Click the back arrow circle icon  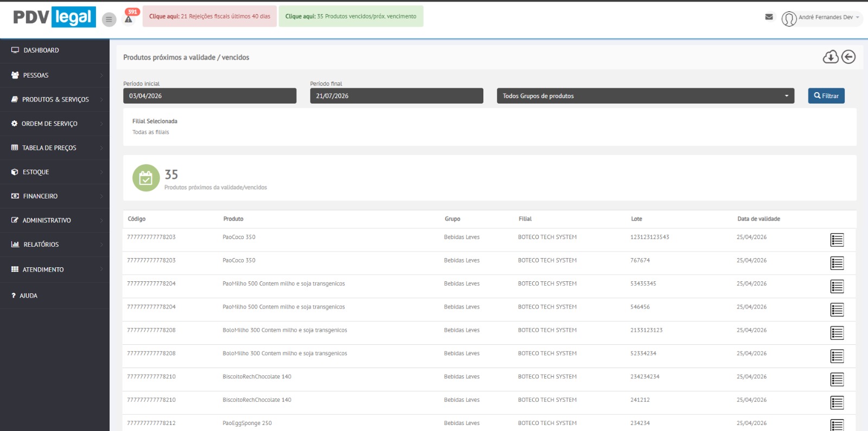848,57
